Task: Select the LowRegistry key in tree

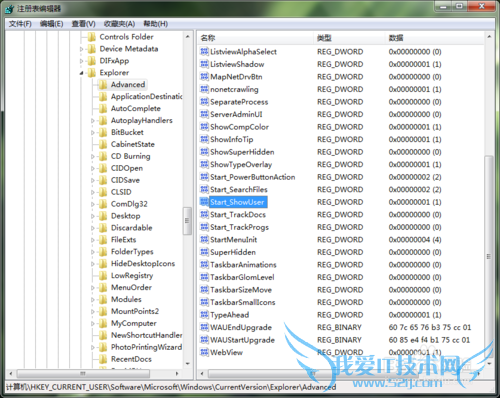Action: tap(132, 276)
